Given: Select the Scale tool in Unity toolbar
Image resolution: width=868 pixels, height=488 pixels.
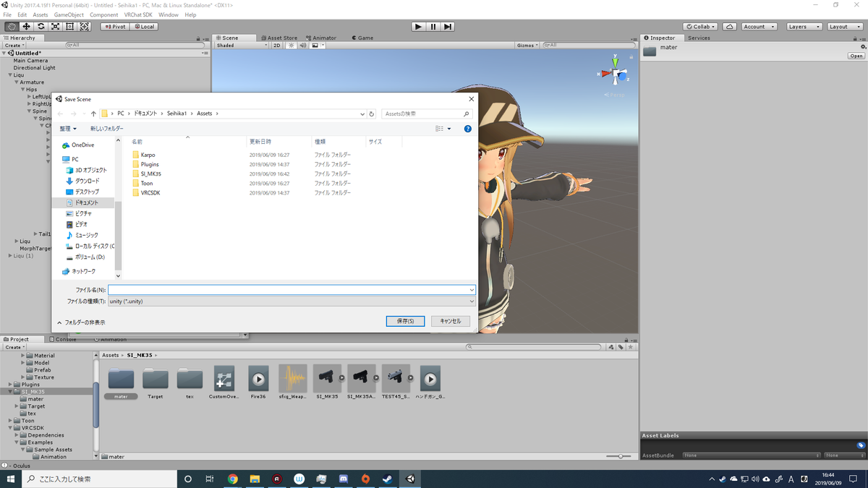Looking at the screenshot, I should 55,27.
